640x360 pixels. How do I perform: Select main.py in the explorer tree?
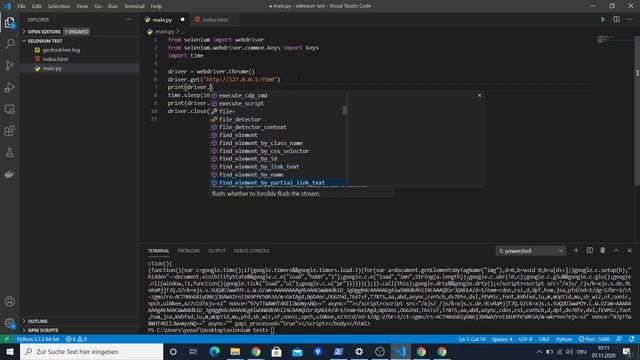80,68
